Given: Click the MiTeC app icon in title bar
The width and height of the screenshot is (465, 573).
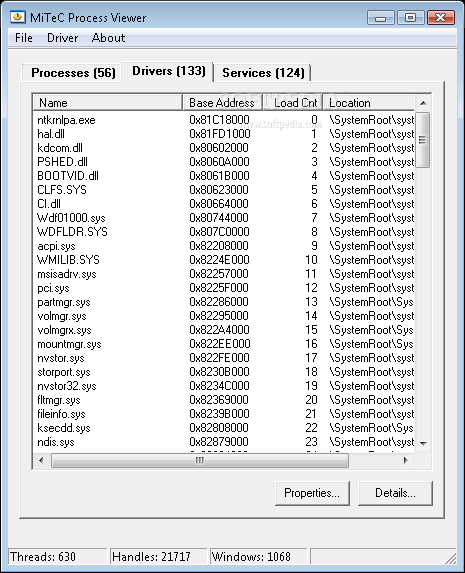Looking at the screenshot, I should (18, 17).
